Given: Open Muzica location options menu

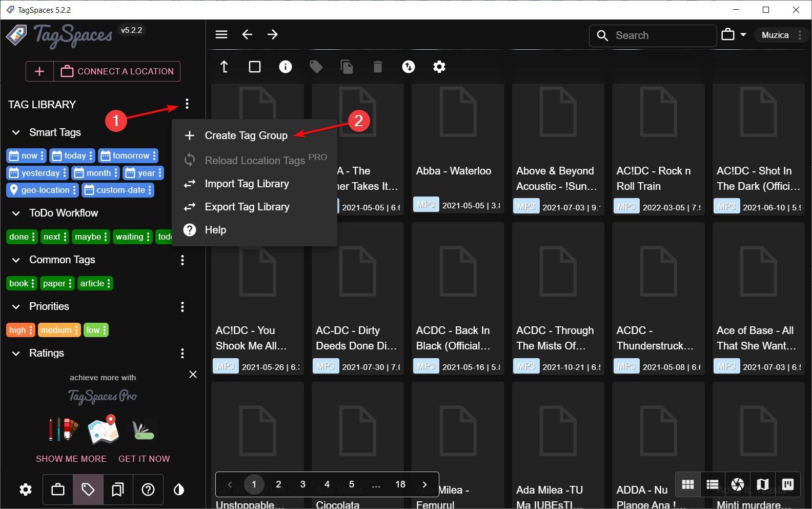Looking at the screenshot, I should [x=800, y=35].
